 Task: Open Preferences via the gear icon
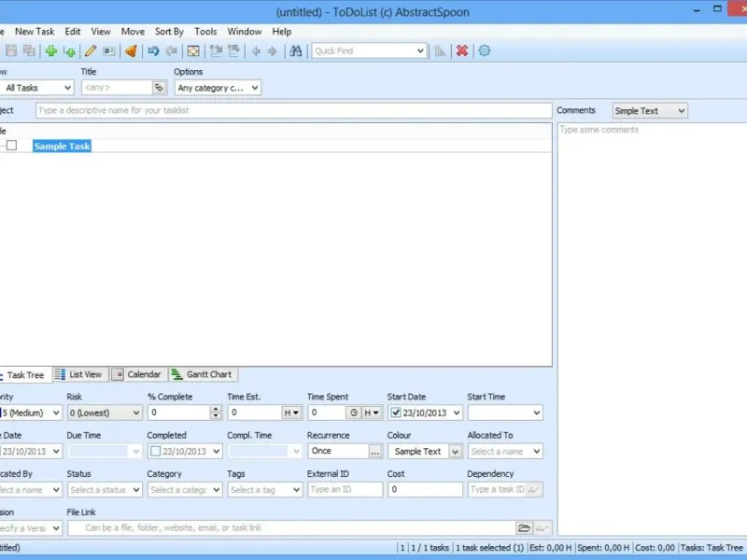coord(485,51)
